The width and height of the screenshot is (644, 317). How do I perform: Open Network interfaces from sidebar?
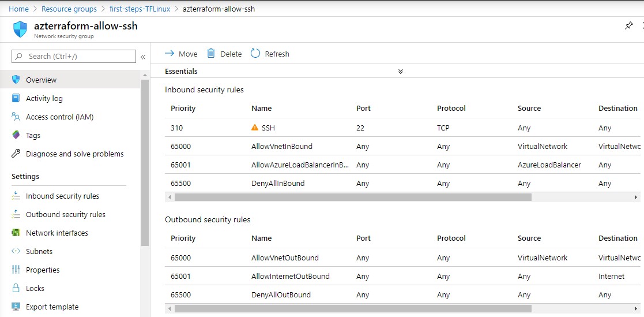tap(57, 233)
